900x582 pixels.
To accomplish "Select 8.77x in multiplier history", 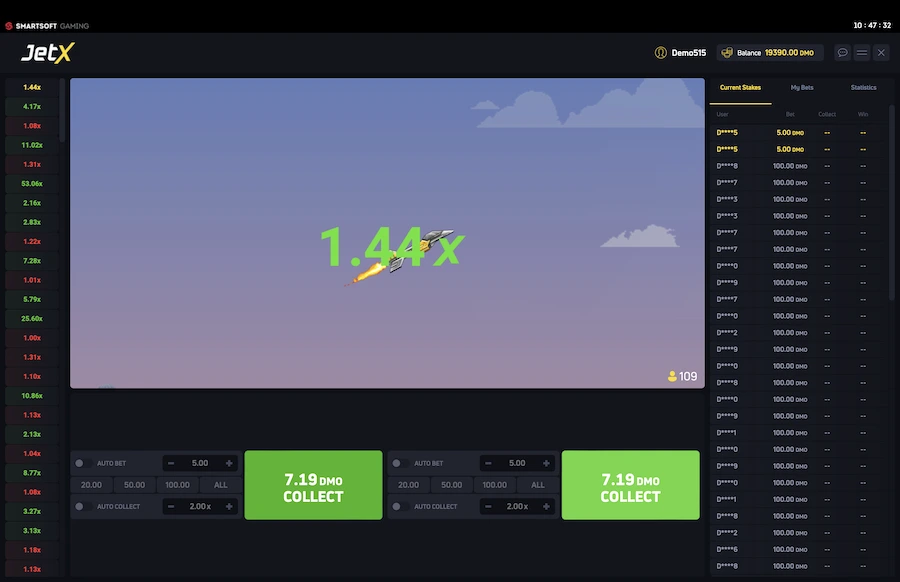I will [32, 473].
